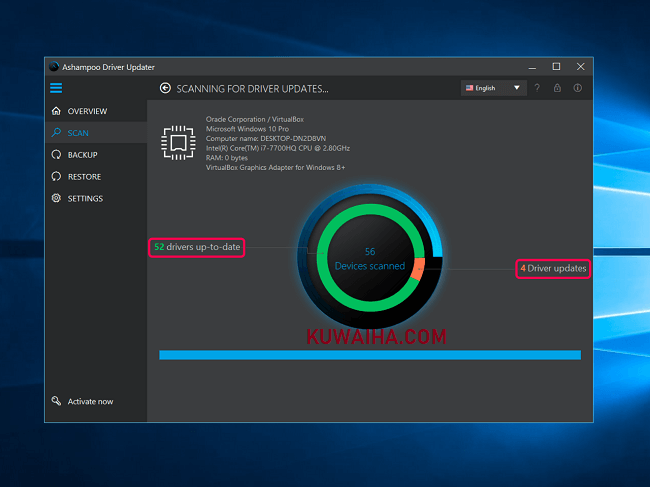Click the Backup arrow icon

coord(56,155)
